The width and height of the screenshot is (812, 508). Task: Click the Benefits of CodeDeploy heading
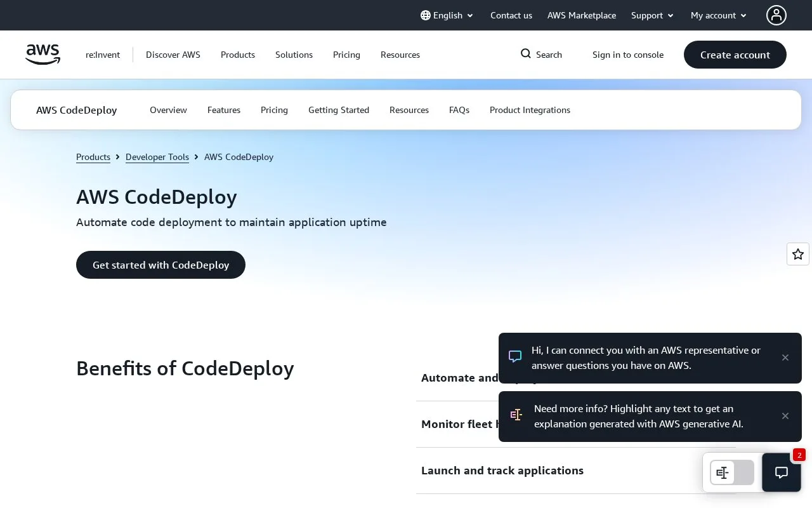(185, 368)
